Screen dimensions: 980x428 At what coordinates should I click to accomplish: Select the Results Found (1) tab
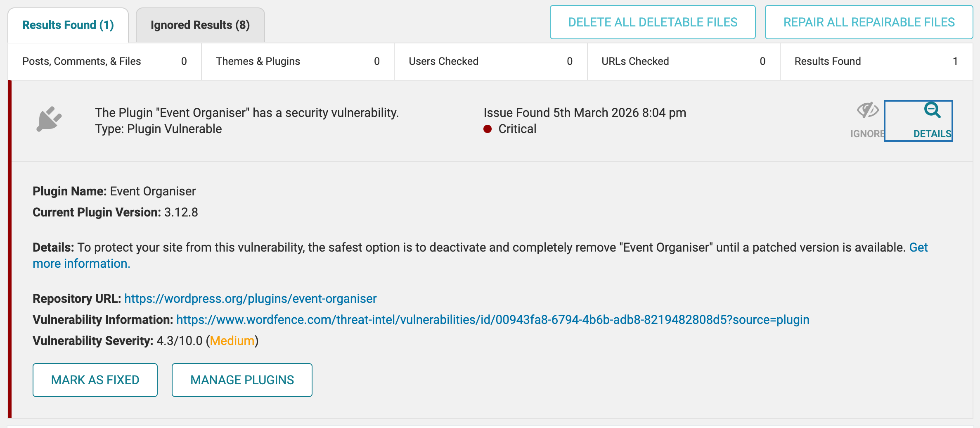click(x=68, y=25)
